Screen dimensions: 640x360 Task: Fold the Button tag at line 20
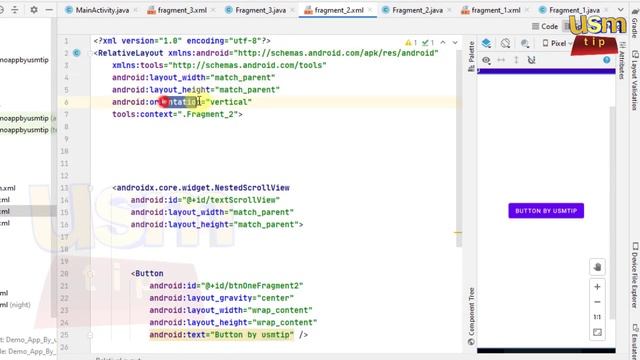[91, 273]
